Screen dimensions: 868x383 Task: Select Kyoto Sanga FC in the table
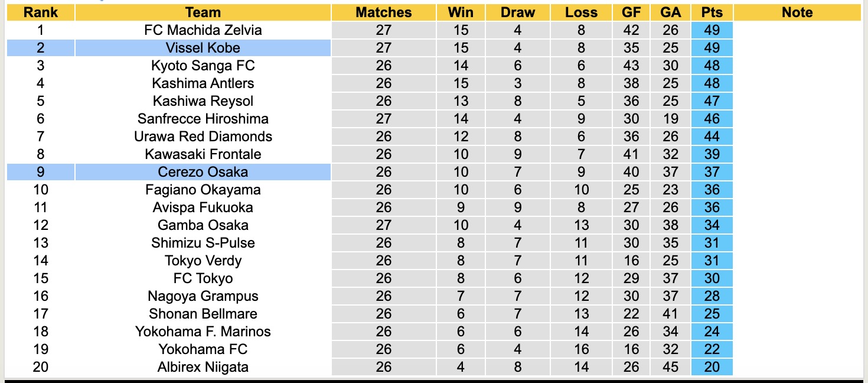pos(203,66)
